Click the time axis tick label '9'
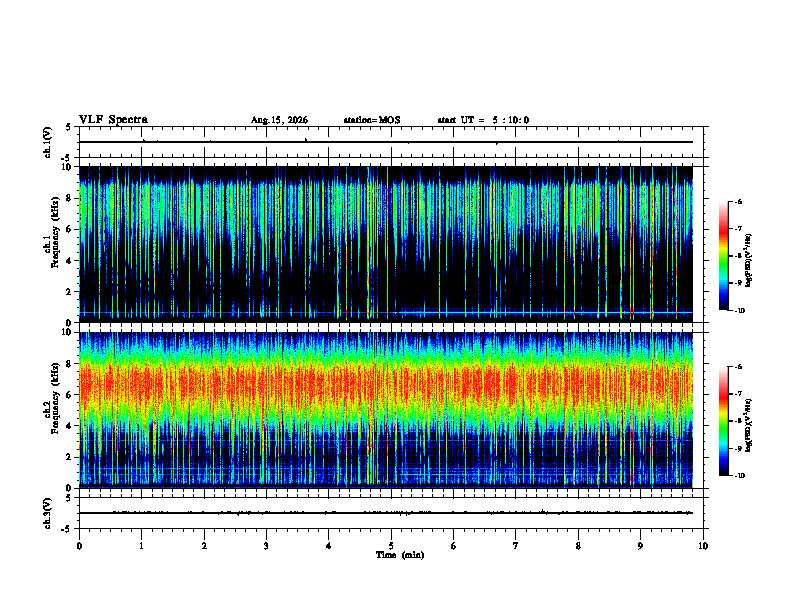Screen dimensions: 792x612 [x=640, y=546]
